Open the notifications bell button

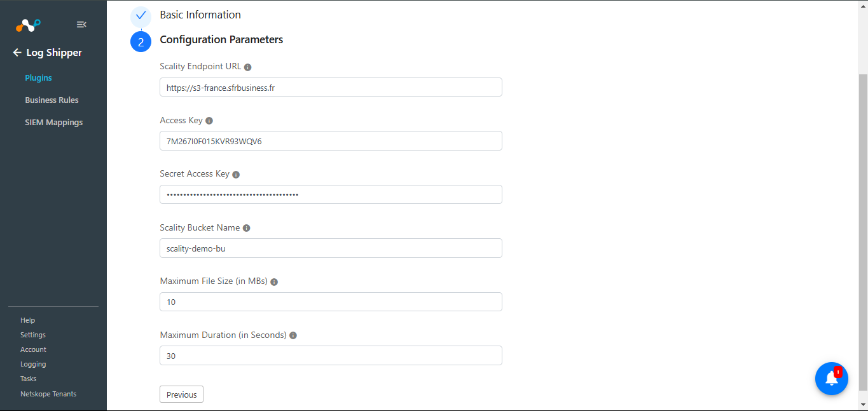coord(832,379)
